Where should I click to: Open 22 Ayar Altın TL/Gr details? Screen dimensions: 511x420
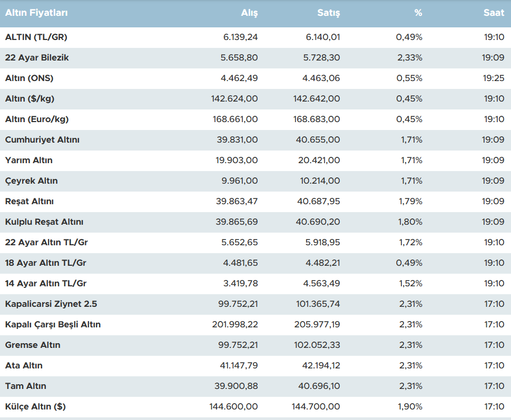tap(45, 243)
